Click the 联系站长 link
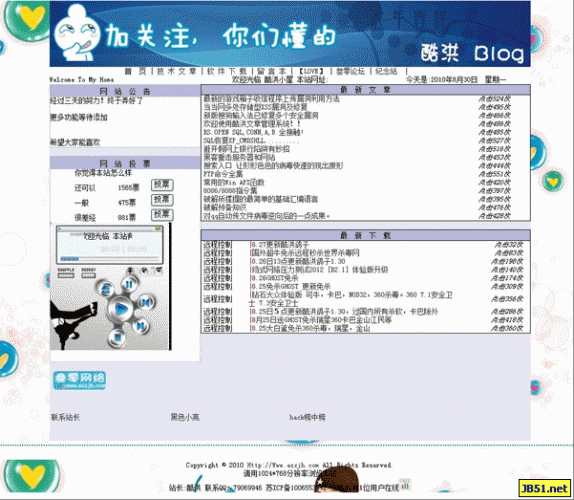Screen dimensions: 574x500 coord(65,417)
